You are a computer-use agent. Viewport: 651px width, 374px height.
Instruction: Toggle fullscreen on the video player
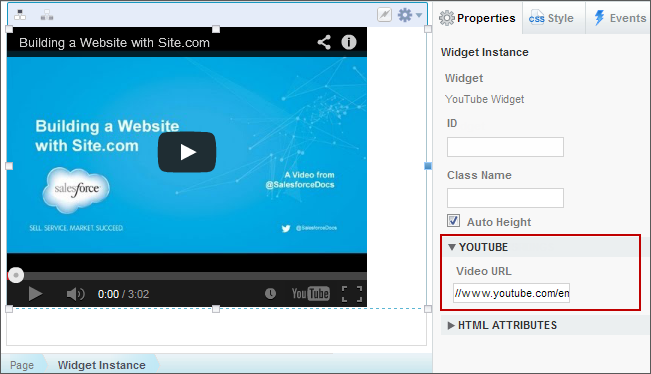352,294
